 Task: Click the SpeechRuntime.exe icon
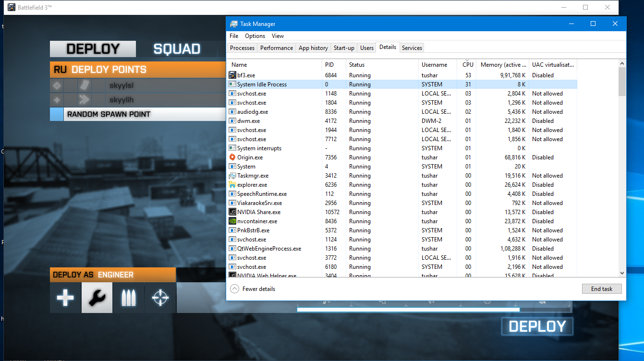click(232, 194)
